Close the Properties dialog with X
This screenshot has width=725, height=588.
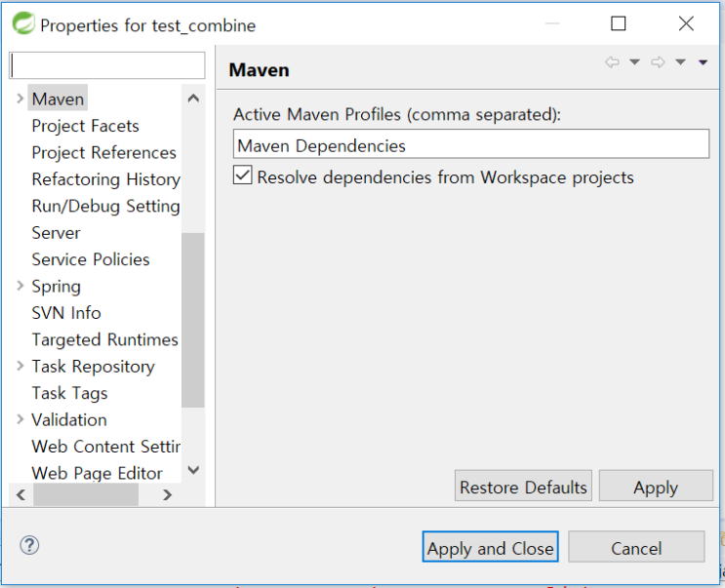(686, 23)
